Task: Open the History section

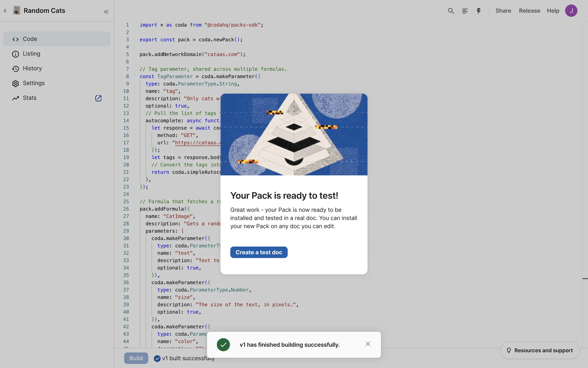Action: [x=32, y=68]
